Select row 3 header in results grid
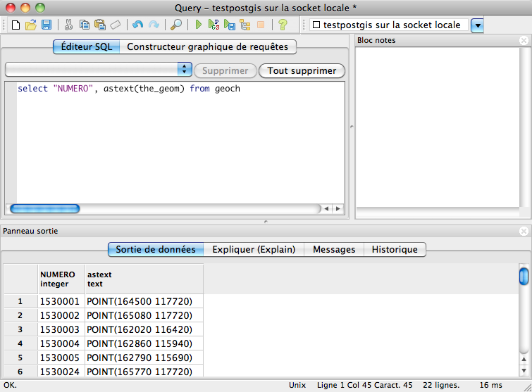The image size is (532, 392). click(x=20, y=329)
